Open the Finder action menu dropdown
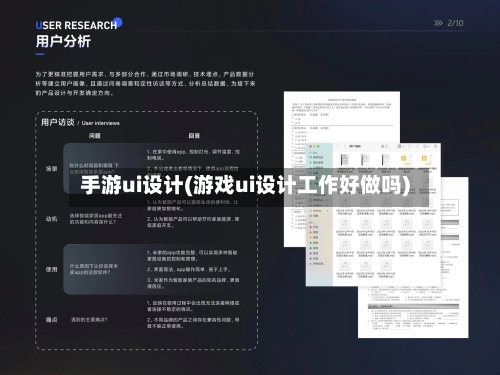 point(426,146)
